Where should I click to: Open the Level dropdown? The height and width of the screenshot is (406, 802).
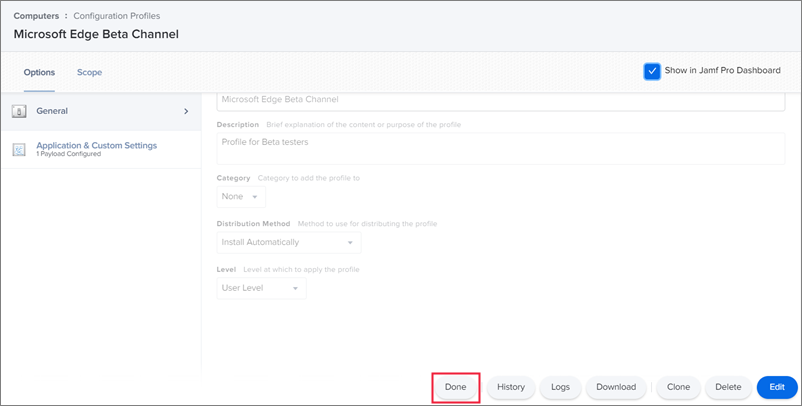pyautogui.click(x=261, y=288)
